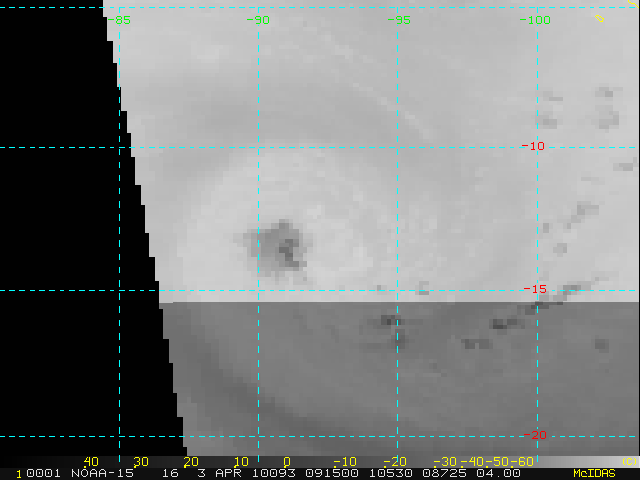The height and width of the screenshot is (480, 640).
Task: Click the -100 longitude label
Action: pos(537,19)
